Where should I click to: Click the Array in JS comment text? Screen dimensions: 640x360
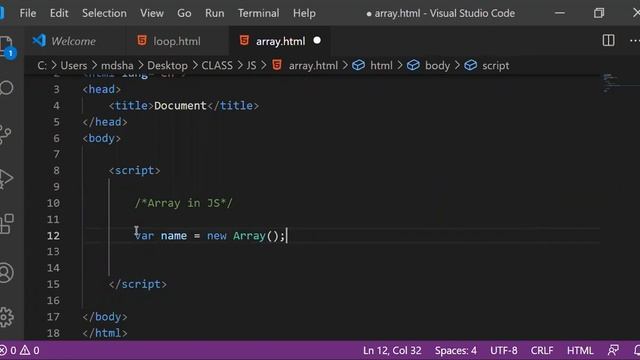(x=184, y=203)
